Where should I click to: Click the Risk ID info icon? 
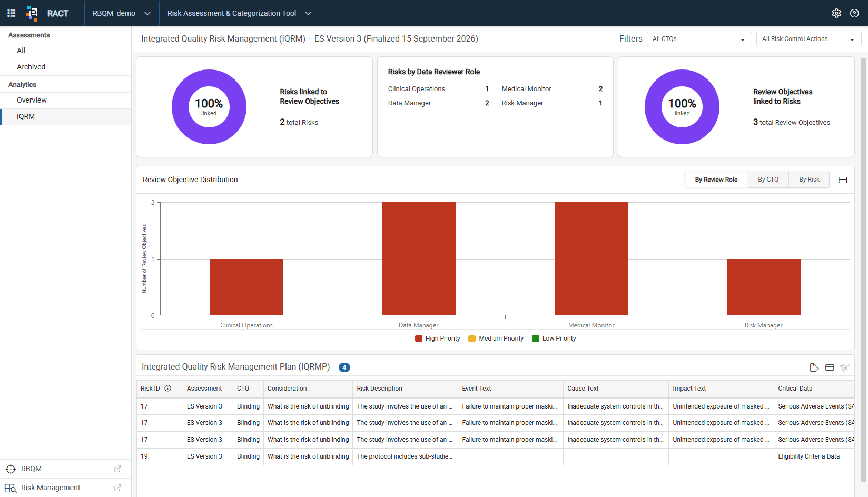point(168,389)
